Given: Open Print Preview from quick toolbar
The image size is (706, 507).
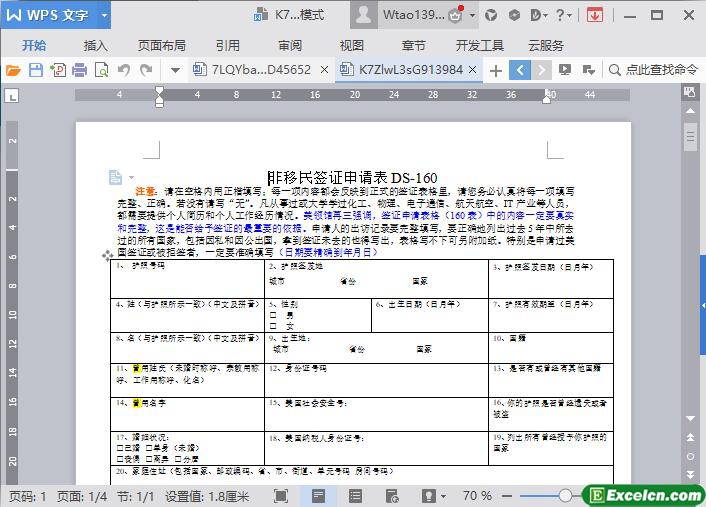Looking at the screenshot, I should click(101, 70).
